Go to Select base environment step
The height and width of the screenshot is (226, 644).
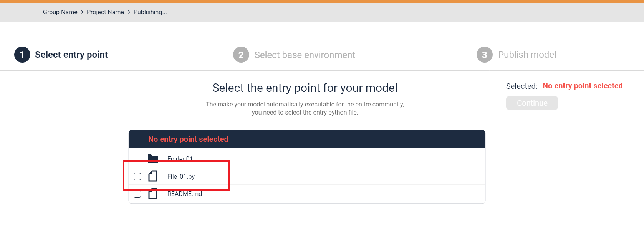(x=305, y=55)
